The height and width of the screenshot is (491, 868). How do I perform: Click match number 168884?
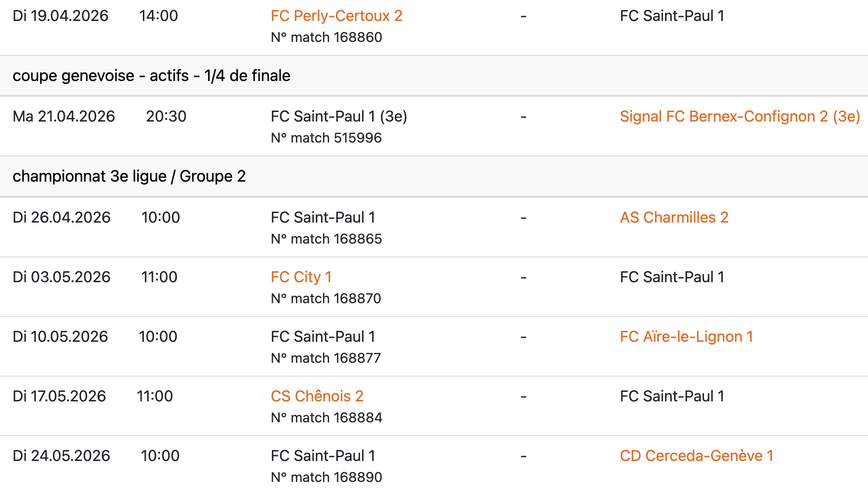(326, 418)
